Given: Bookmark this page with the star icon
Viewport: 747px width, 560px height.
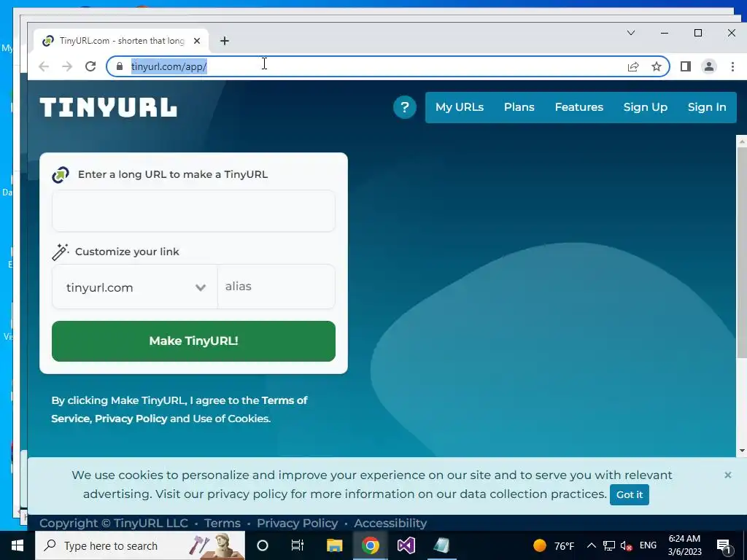Looking at the screenshot, I should tap(657, 66).
